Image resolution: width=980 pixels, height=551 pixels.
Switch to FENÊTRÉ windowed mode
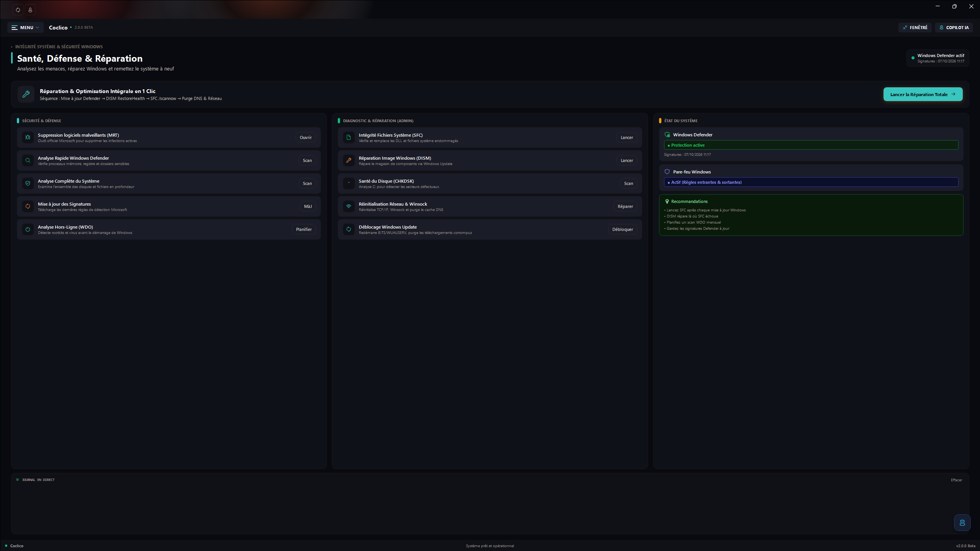[x=915, y=28]
